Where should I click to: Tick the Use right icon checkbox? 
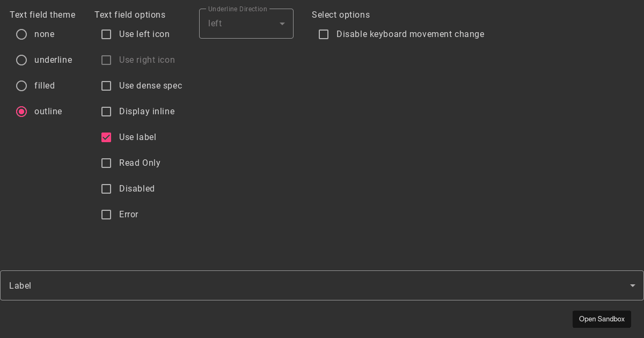pos(106,60)
